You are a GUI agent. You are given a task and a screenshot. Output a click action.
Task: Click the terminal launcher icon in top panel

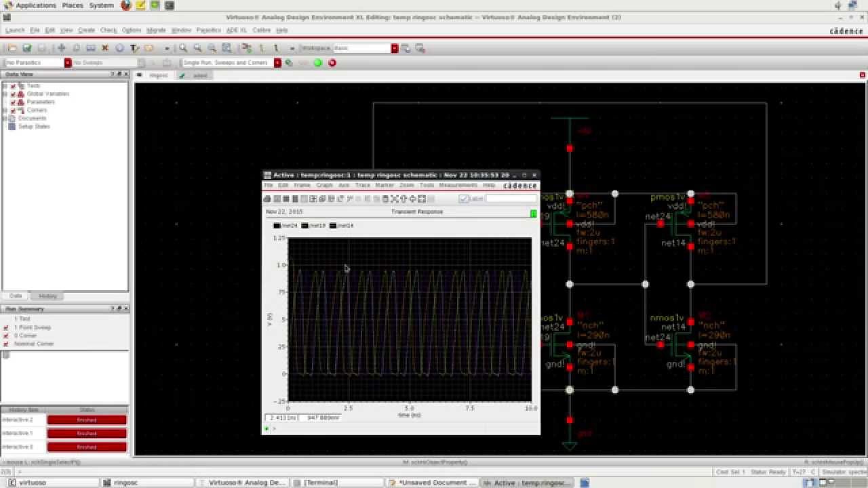click(169, 5)
